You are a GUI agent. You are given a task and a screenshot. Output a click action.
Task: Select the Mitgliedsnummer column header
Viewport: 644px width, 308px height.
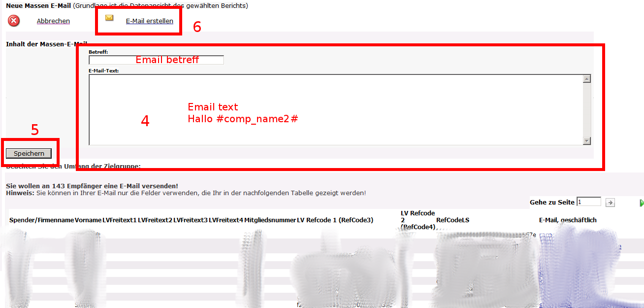pyautogui.click(x=270, y=220)
